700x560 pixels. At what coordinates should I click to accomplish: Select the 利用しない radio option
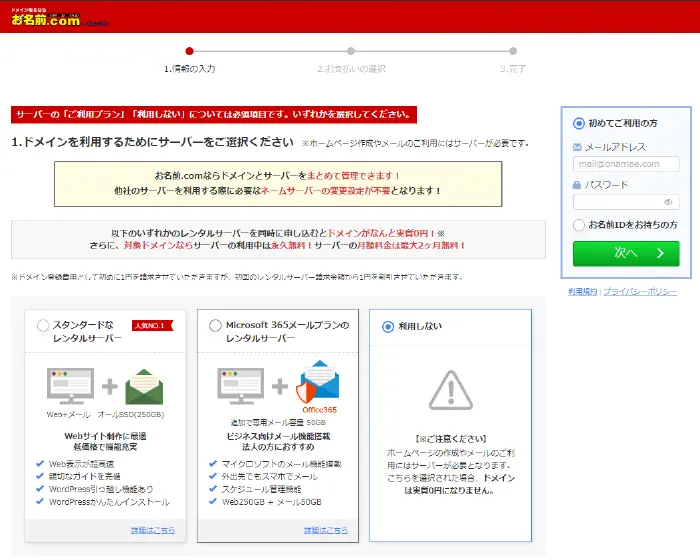388,326
